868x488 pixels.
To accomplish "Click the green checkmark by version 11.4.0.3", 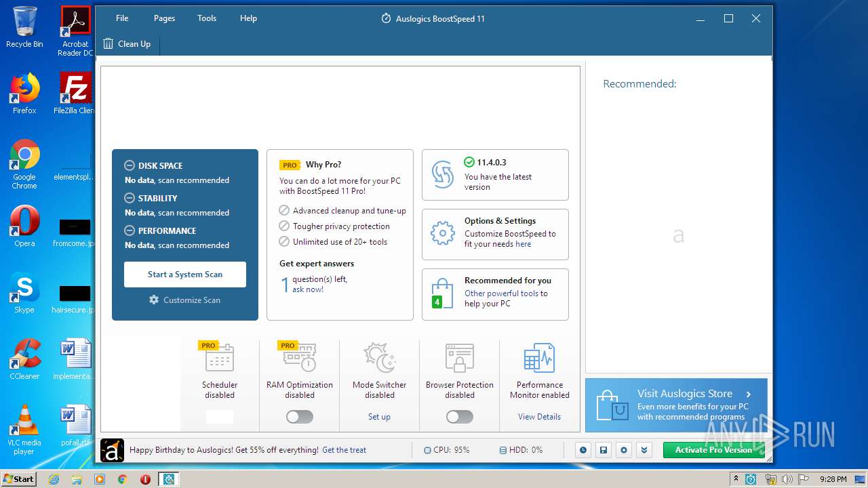I will 469,162.
